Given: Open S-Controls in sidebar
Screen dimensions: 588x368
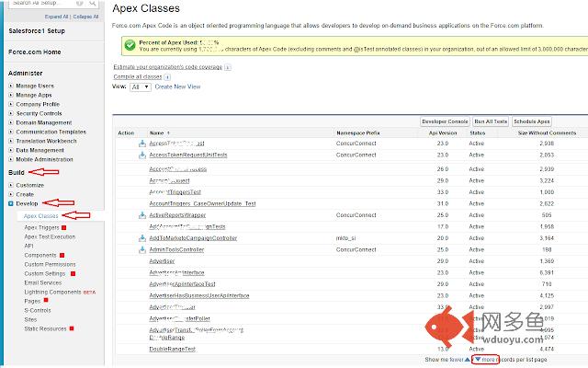Looking at the screenshot, I should (38, 311).
